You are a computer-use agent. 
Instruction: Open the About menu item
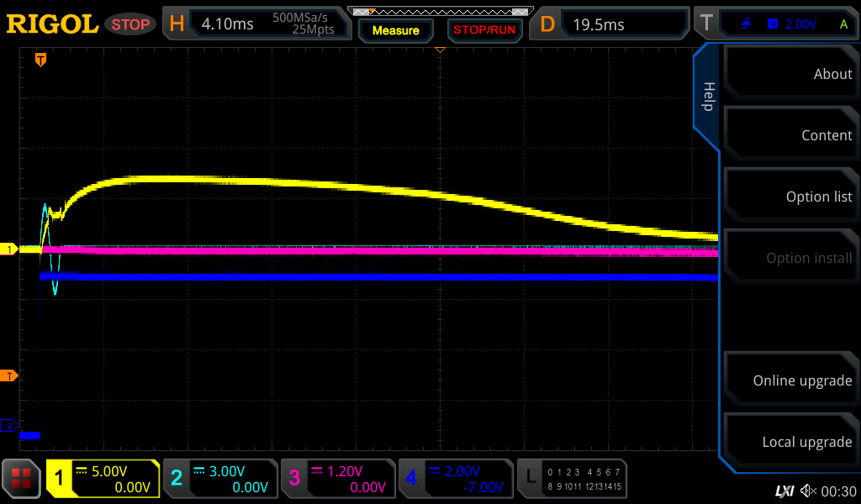pyautogui.click(x=790, y=74)
